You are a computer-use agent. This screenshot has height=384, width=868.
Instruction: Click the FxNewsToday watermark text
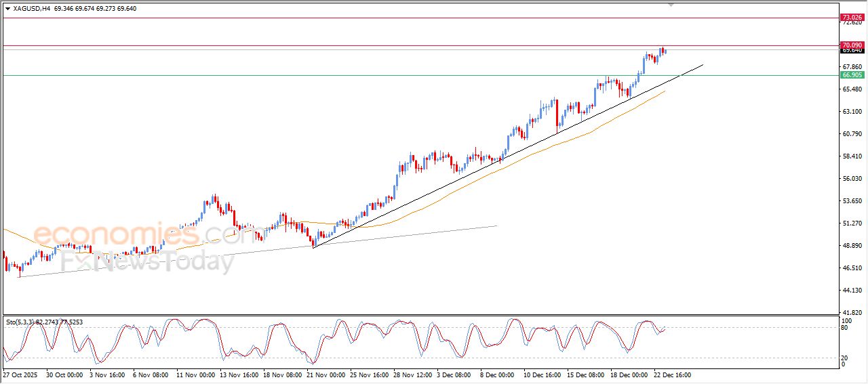[147, 261]
